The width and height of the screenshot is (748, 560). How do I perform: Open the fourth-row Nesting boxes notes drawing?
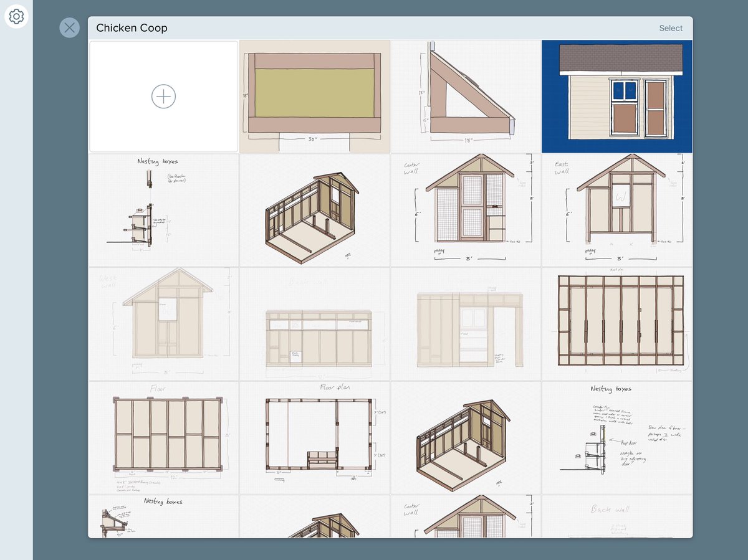(617, 438)
